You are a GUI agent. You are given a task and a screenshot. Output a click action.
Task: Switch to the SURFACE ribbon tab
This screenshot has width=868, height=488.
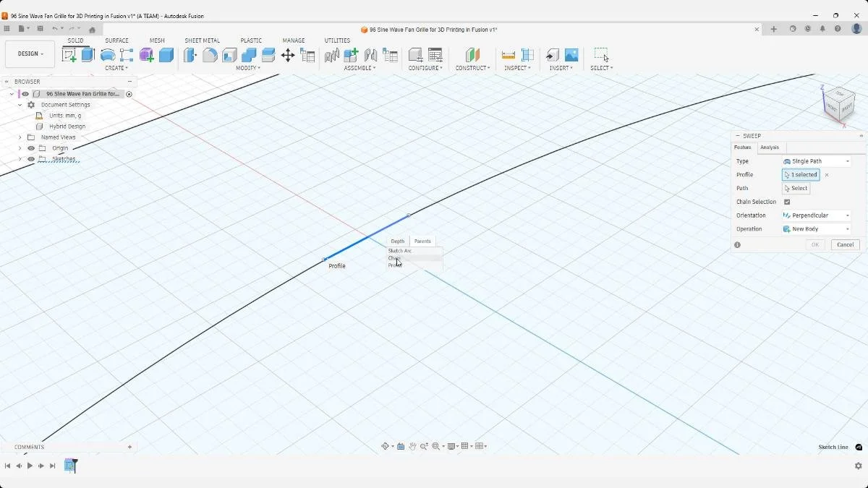pyautogui.click(x=117, y=40)
